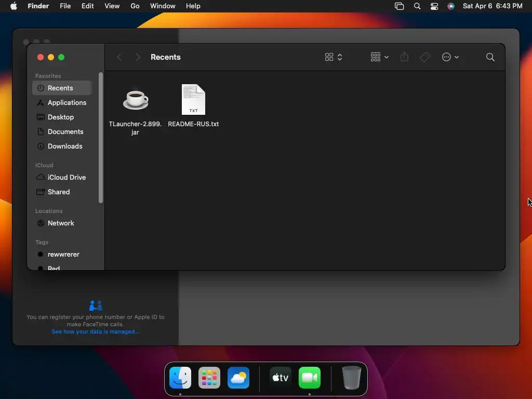
Task: Maximize Finder window with green button
Action: [x=61, y=57]
